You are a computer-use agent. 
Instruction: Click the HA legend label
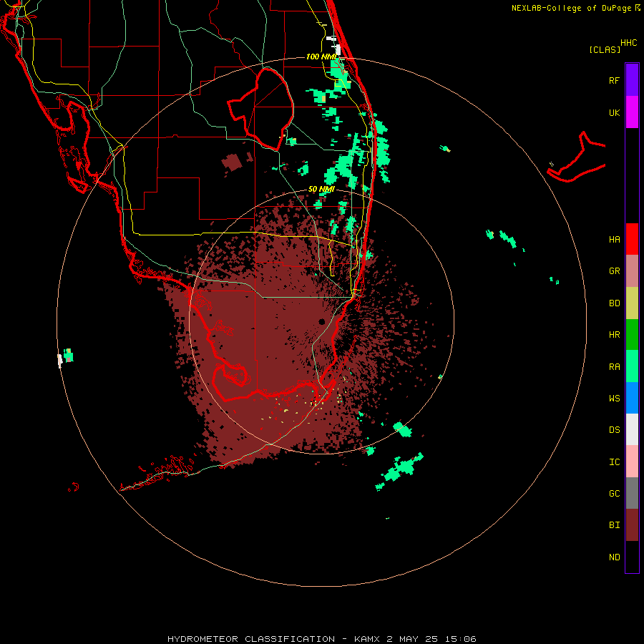614,240
